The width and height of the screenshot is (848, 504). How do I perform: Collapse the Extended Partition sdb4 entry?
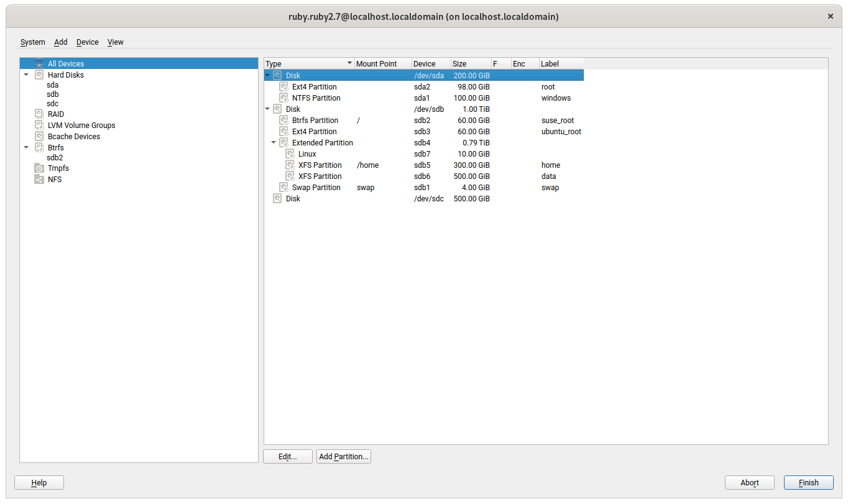(x=274, y=142)
